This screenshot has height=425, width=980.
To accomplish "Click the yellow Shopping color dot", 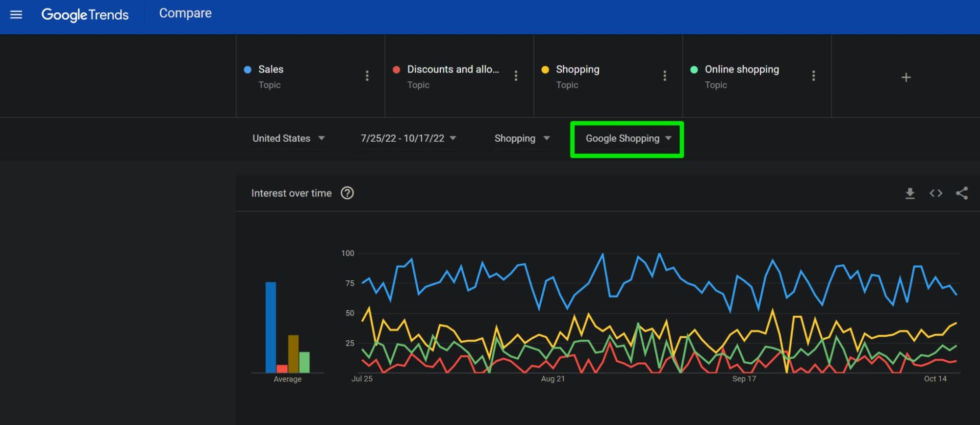I will click(x=545, y=70).
